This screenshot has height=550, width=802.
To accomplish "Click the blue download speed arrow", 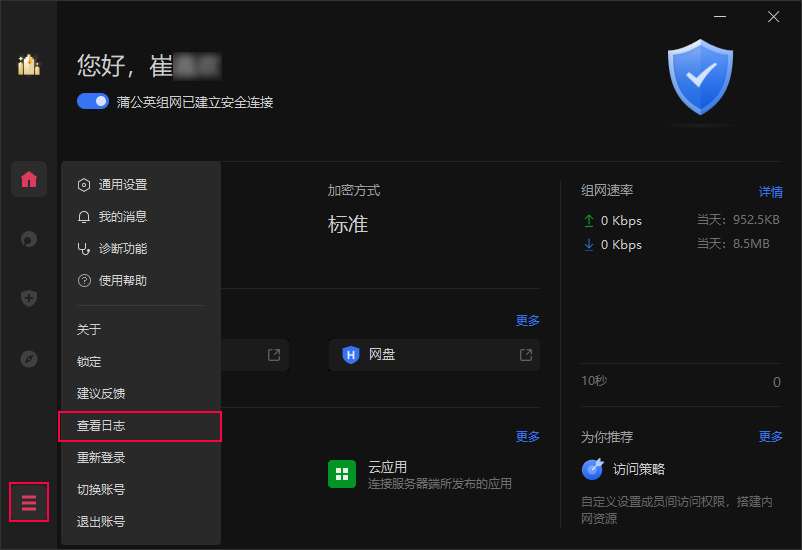I will pos(589,245).
